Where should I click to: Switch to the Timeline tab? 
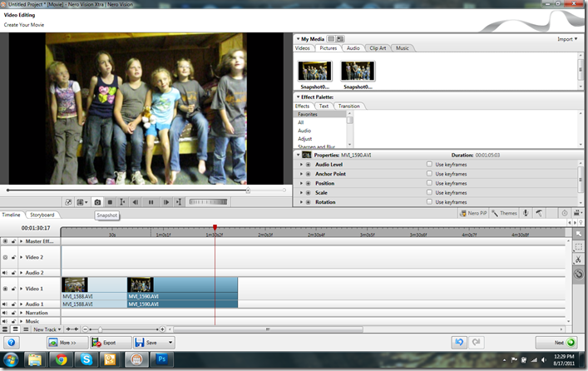pos(12,215)
